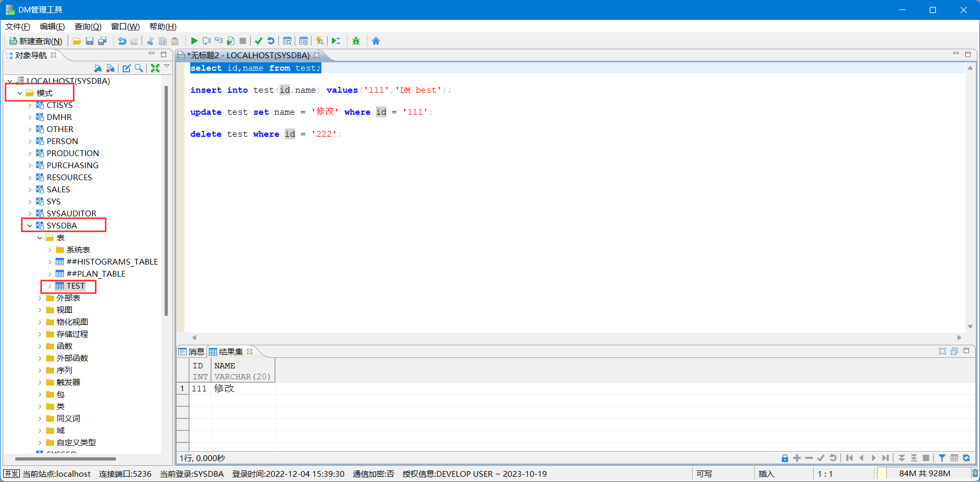Open the navigator view menu triangle
The image size is (980, 482).
[x=167, y=67]
